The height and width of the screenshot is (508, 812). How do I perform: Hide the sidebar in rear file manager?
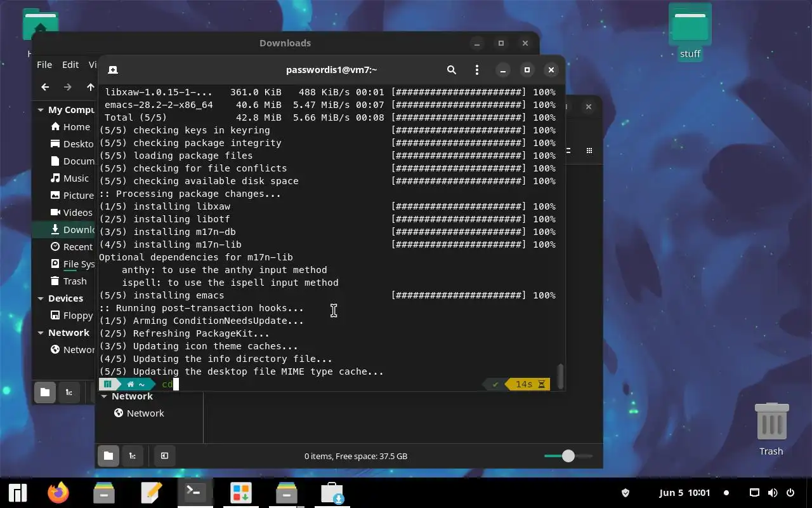click(164, 456)
